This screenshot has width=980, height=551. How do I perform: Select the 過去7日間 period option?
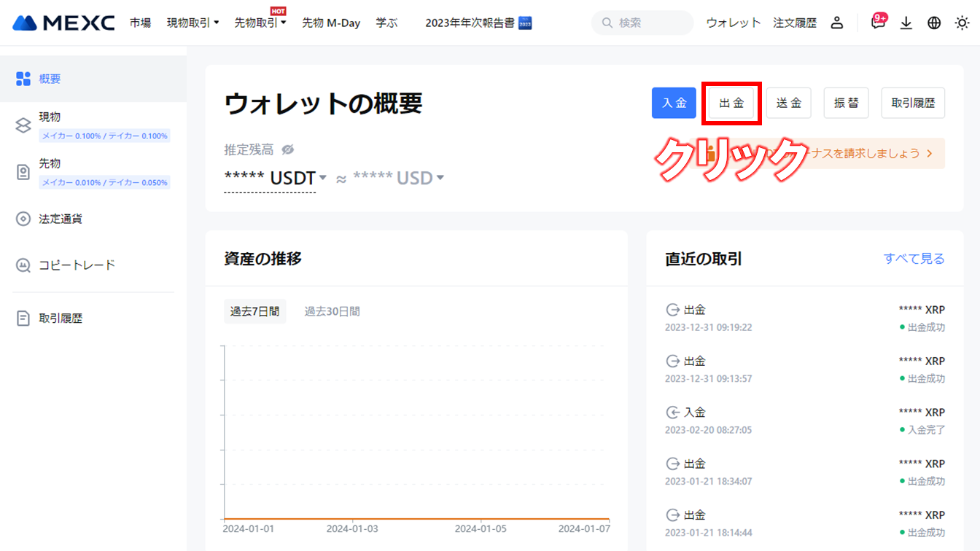tap(255, 310)
